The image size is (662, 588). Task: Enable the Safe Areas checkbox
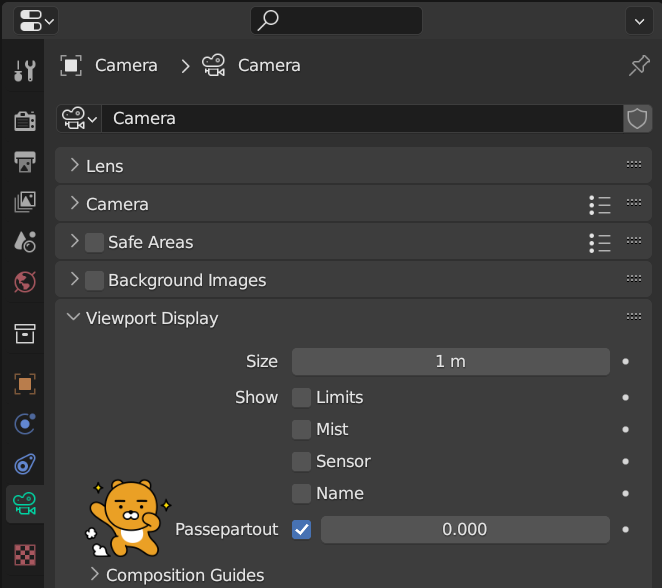pyautogui.click(x=94, y=243)
